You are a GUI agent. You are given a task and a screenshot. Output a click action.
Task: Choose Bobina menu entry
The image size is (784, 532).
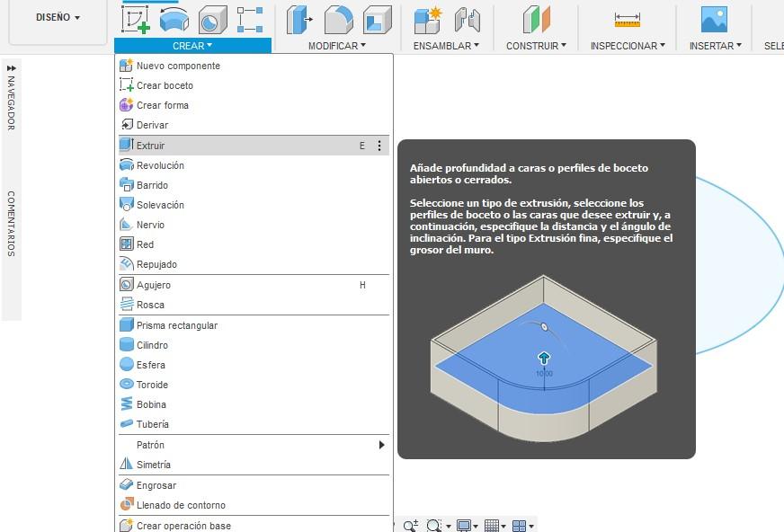point(254,404)
